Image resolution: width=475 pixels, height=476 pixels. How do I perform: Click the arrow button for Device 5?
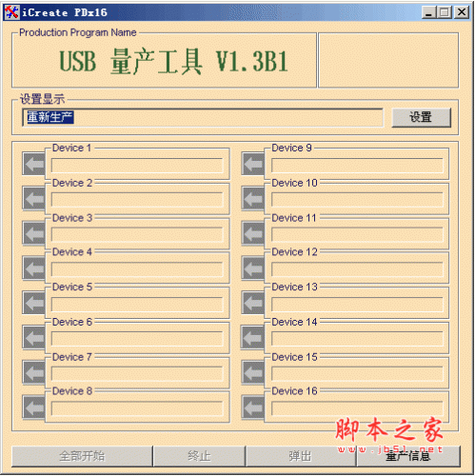pos(33,303)
